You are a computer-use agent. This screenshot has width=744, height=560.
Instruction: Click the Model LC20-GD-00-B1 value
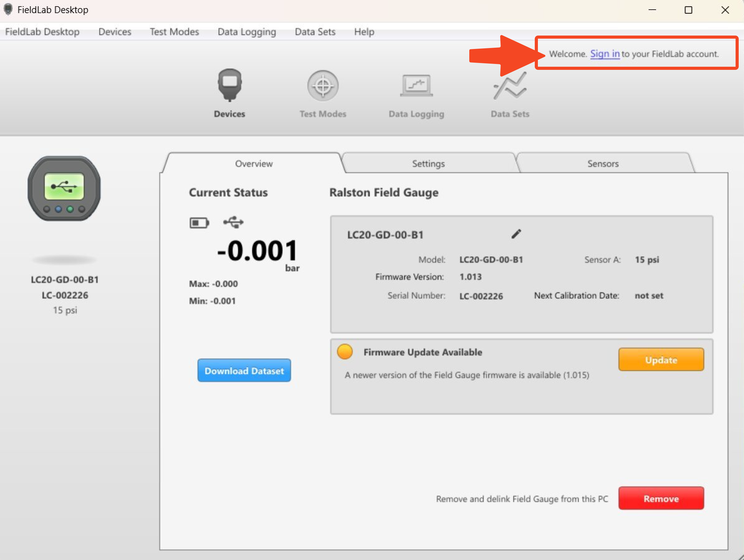point(491,260)
